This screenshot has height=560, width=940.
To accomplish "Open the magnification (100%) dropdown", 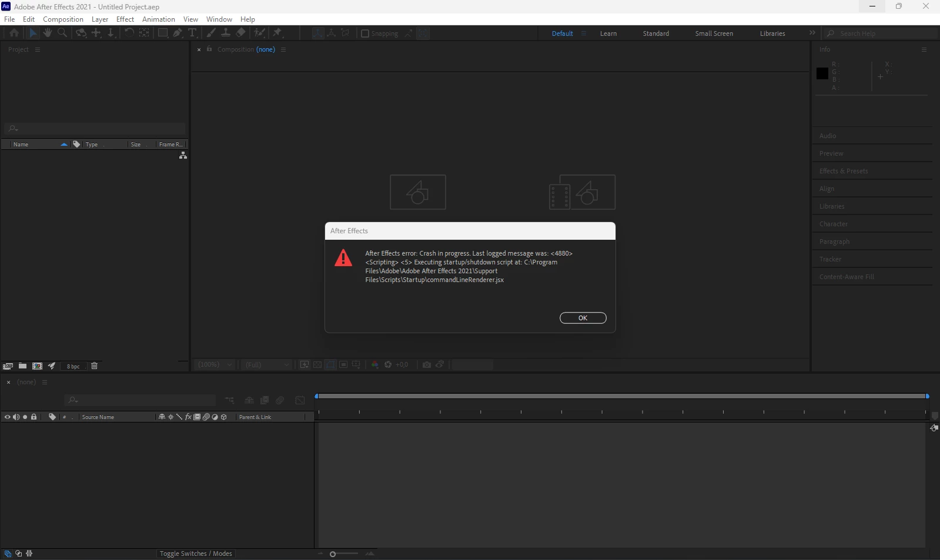I will pyautogui.click(x=215, y=365).
